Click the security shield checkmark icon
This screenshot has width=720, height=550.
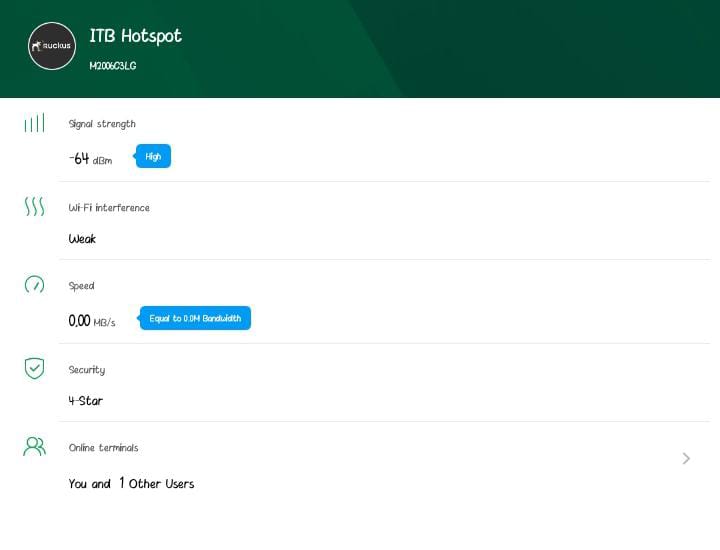(x=34, y=368)
